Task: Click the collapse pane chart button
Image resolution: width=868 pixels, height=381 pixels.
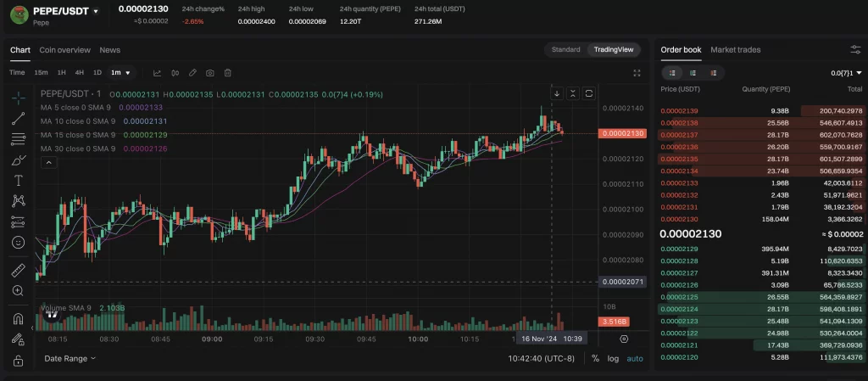Action: pos(573,93)
